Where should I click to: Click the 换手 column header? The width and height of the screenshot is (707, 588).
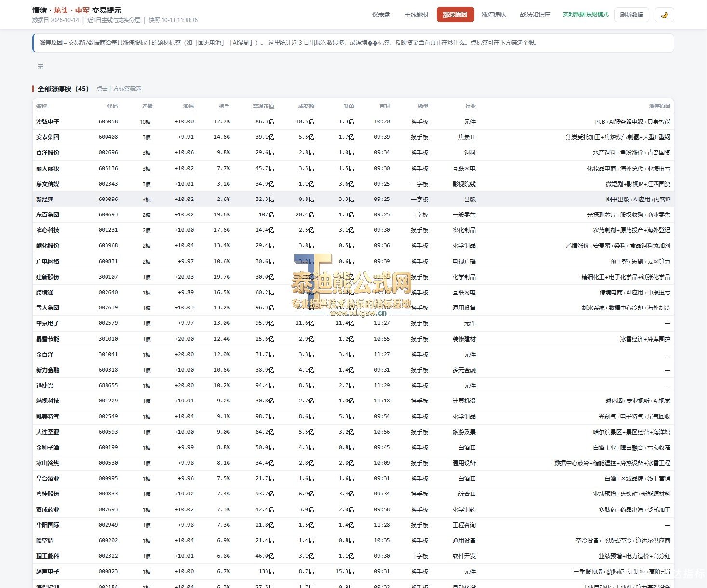pyautogui.click(x=224, y=106)
